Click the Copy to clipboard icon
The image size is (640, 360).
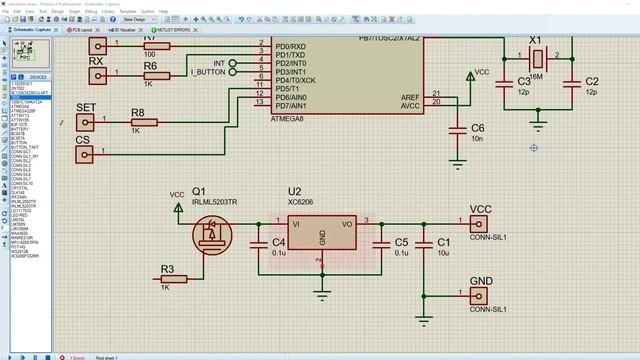[x=267, y=20]
